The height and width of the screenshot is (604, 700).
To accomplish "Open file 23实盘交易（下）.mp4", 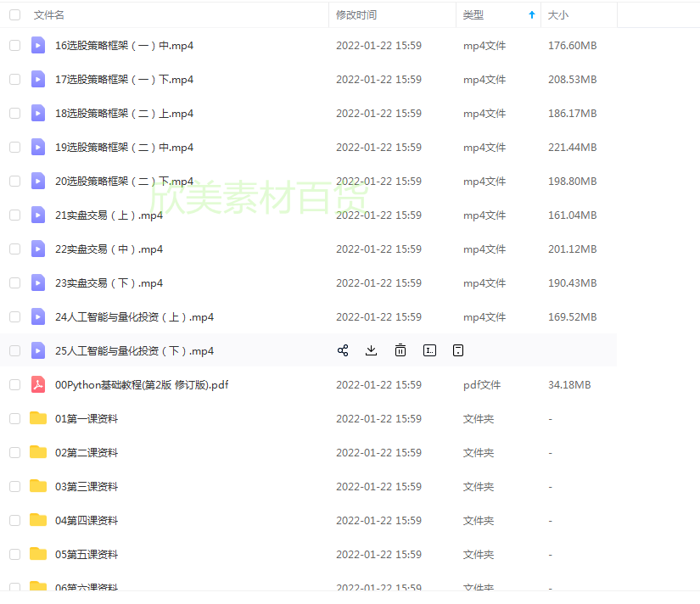I will (x=109, y=283).
